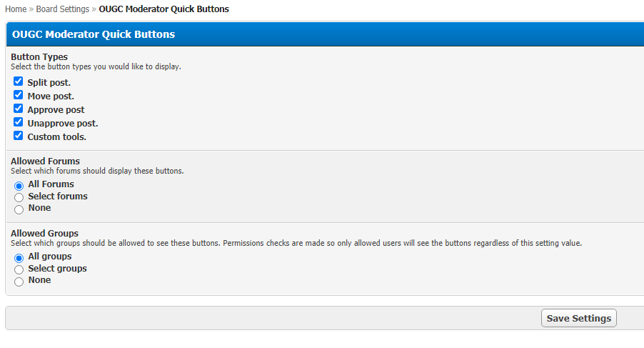Pick None under Allowed Forums
Image resolution: width=644 pixels, height=348 pixels.
[19, 209]
